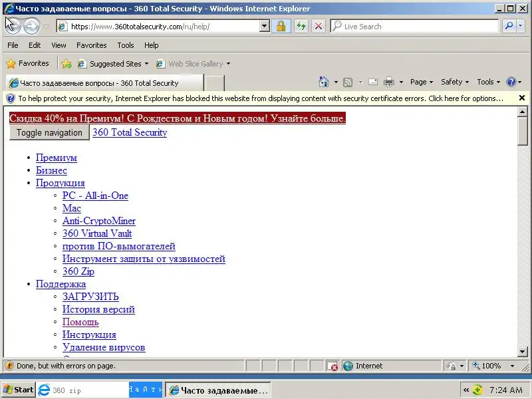Expand the Print options dropdown arrow
532x399 pixels.
click(x=401, y=82)
